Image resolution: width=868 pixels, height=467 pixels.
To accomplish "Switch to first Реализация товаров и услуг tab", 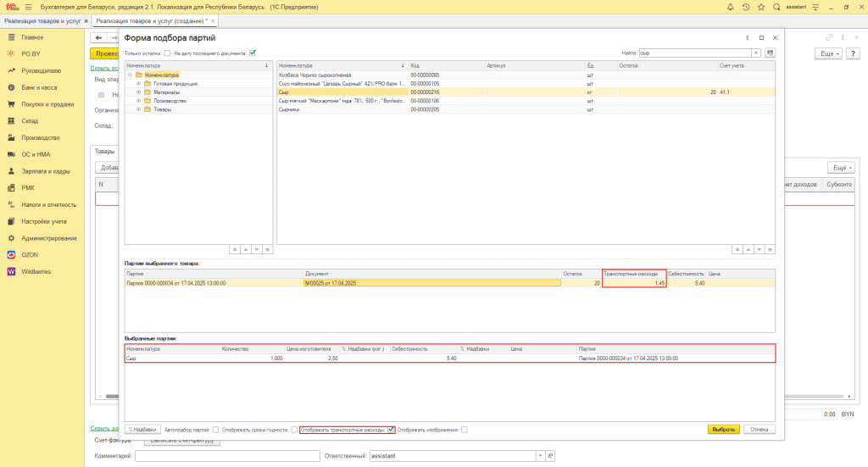I will (x=42, y=21).
